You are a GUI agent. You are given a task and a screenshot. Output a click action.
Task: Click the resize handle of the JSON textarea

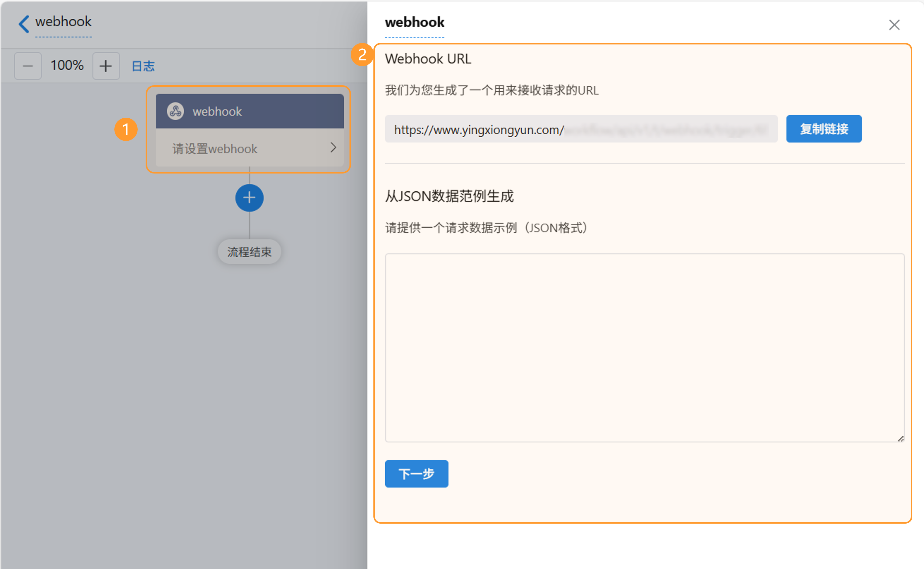pos(900,439)
